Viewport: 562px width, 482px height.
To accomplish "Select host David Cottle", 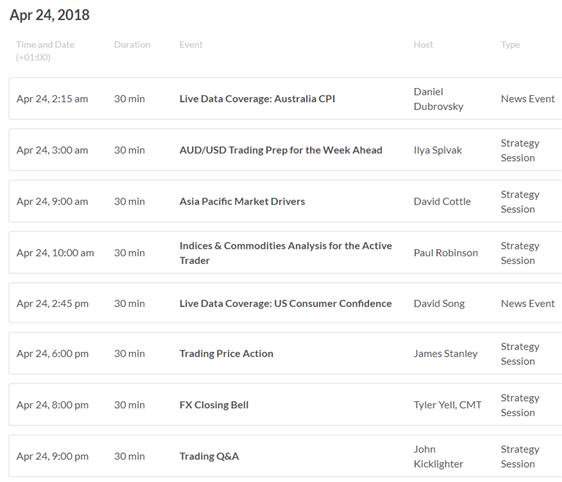I will coord(442,201).
